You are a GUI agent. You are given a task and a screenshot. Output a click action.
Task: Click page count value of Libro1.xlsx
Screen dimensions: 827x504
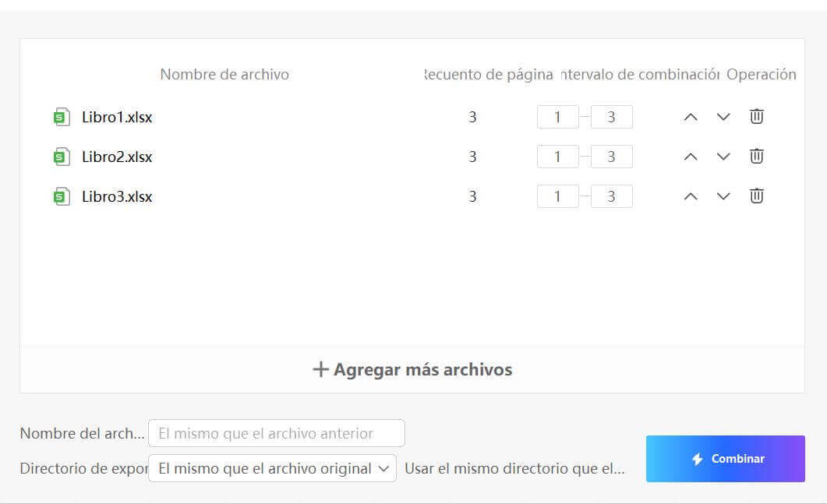coord(472,117)
